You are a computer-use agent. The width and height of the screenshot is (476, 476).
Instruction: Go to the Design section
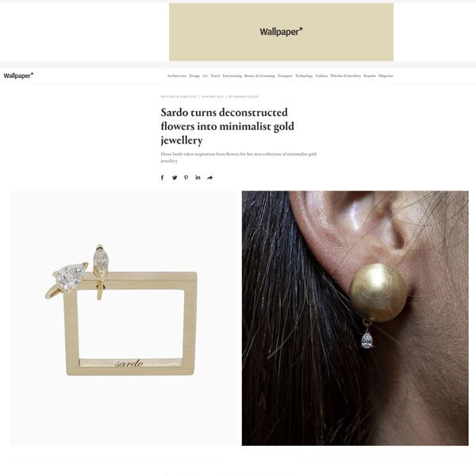tap(194, 76)
